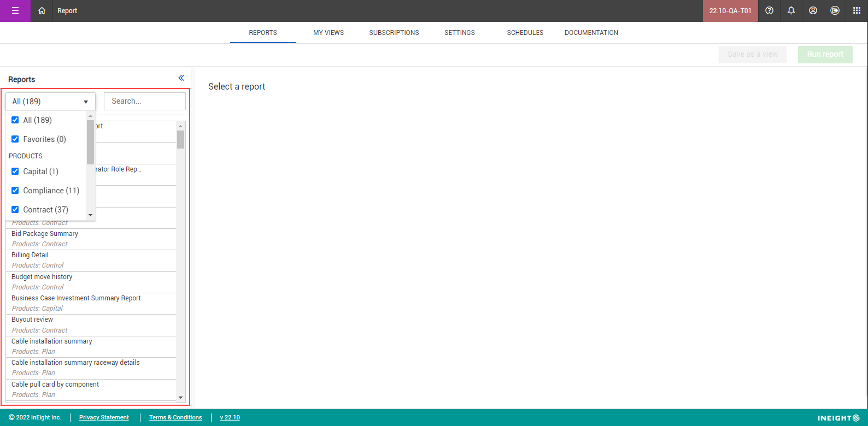Open the hamburger main menu
This screenshot has height=426, width=868.
15,11
